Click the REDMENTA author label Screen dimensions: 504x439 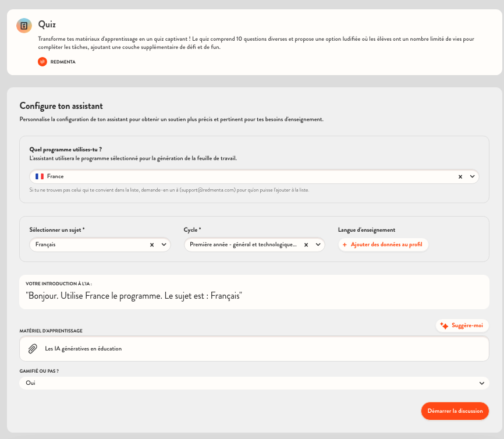[x=63, y=62]
